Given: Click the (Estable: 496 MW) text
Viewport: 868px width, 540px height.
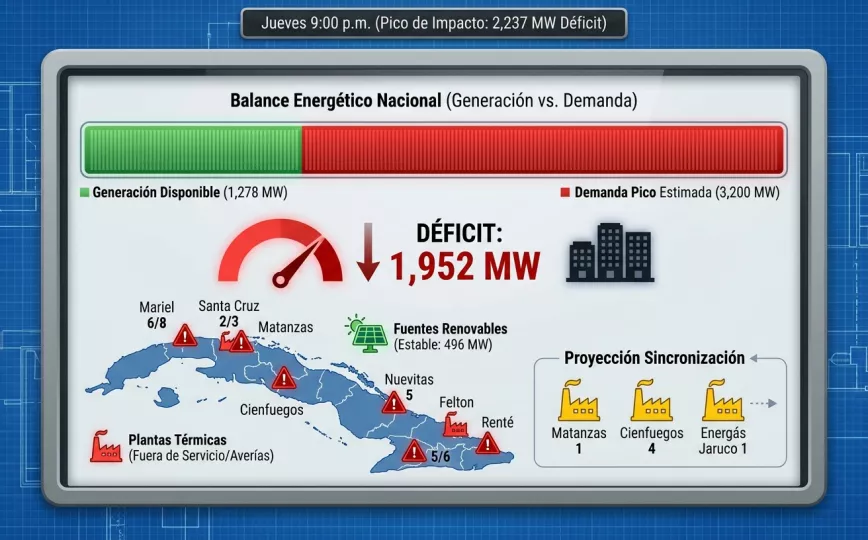Looking at the screenshot, I should 443,344.
